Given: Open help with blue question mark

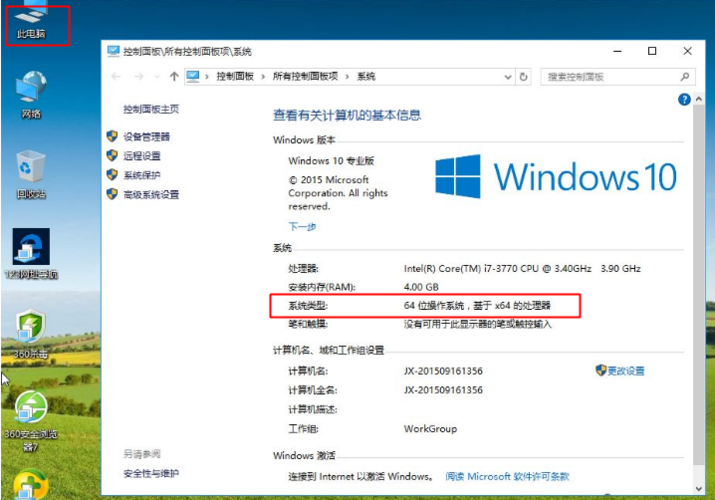Looking at the screenshot, I should [684, 99].
